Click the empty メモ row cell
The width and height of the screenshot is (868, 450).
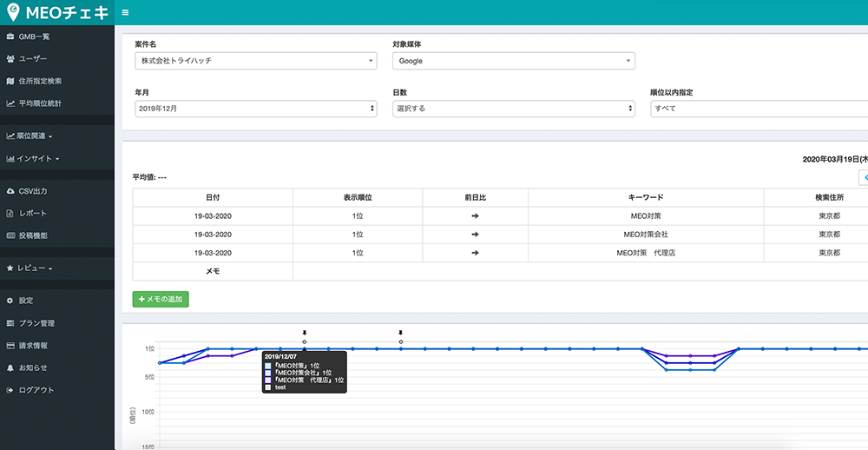click(580, 272)
